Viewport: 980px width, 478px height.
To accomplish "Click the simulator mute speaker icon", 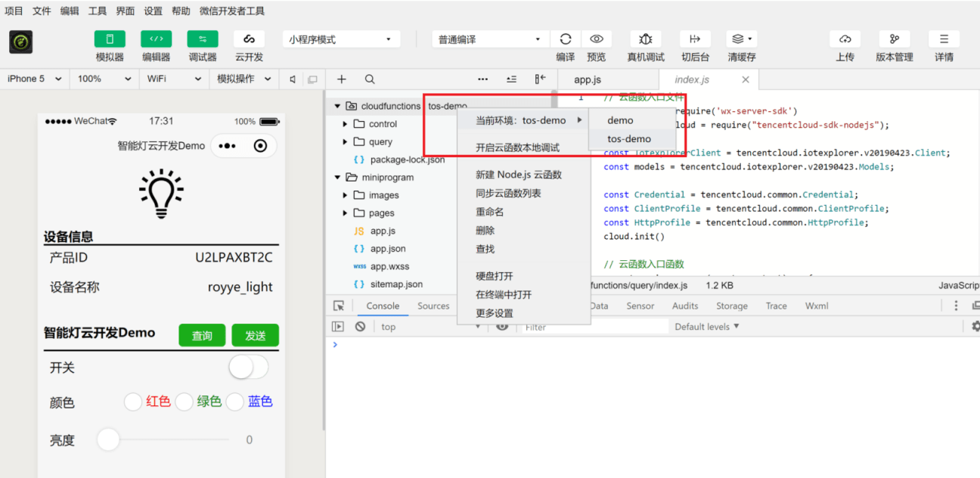I will click(293, 79).
